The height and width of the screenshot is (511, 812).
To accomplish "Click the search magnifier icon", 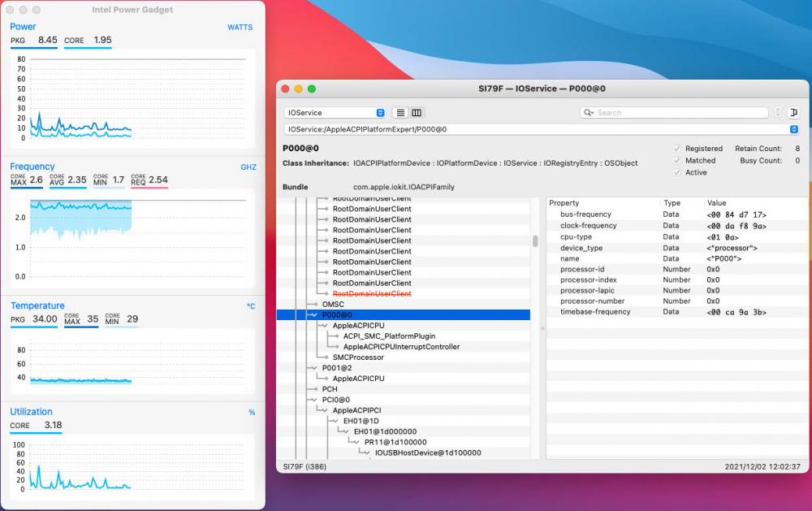I will [589, 112].
